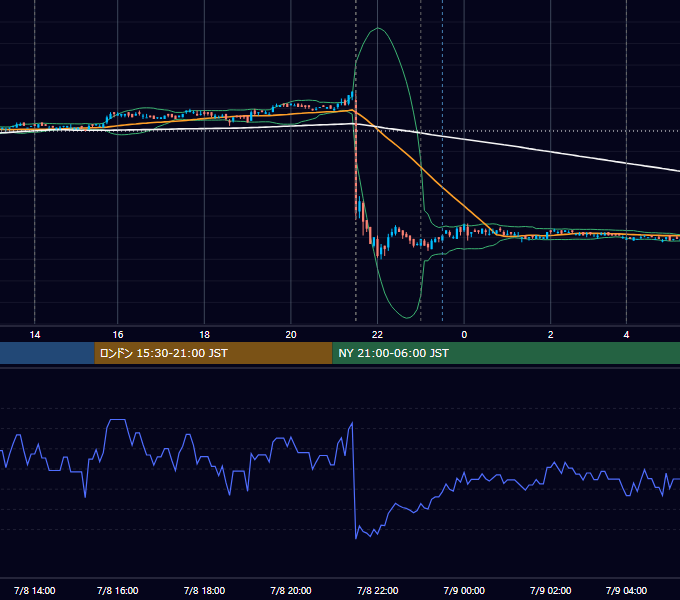Click the oscillator's flat-top peak near 16:00
This screenshot has height=600, width=680.
(x=117, y=420)
